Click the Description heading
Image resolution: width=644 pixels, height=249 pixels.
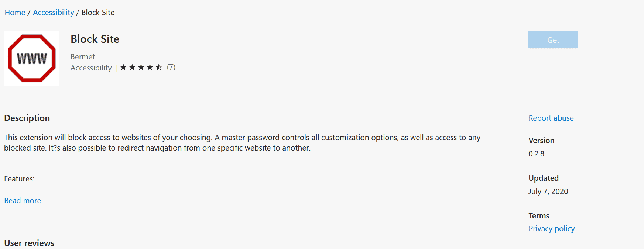pos(27,118)
